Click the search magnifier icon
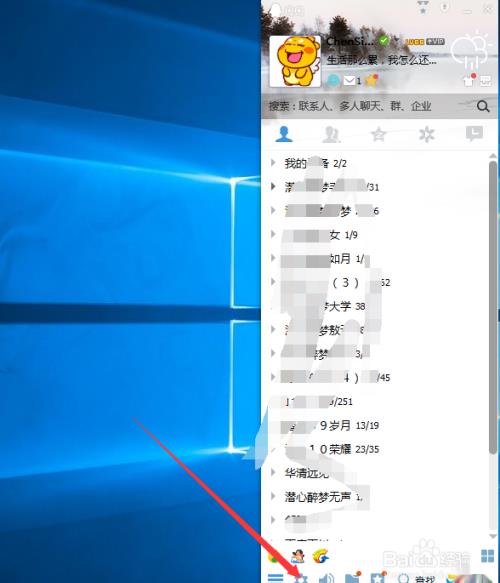 [x=483, y=106]
